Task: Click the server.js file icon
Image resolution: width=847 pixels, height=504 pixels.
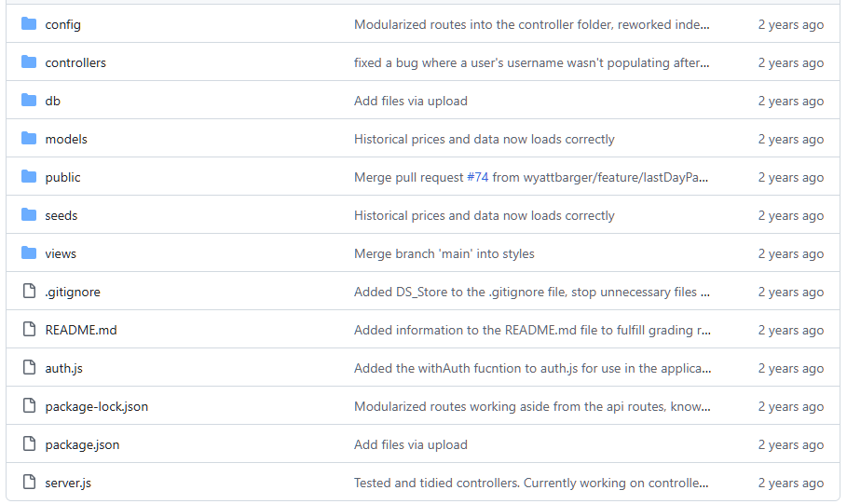Action: pyautogui.click(x=29, y=483)
